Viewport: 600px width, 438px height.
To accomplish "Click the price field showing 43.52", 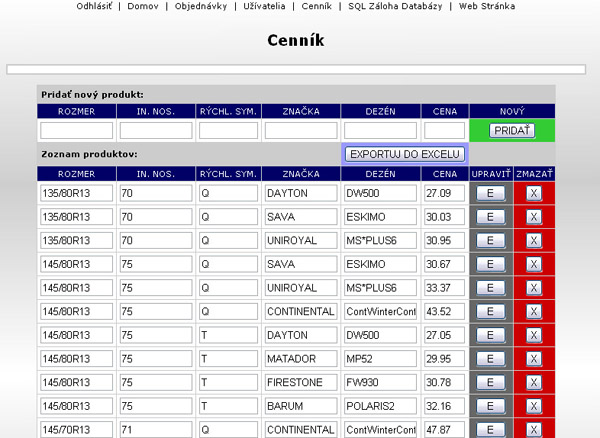I will [x=444, y=311].
